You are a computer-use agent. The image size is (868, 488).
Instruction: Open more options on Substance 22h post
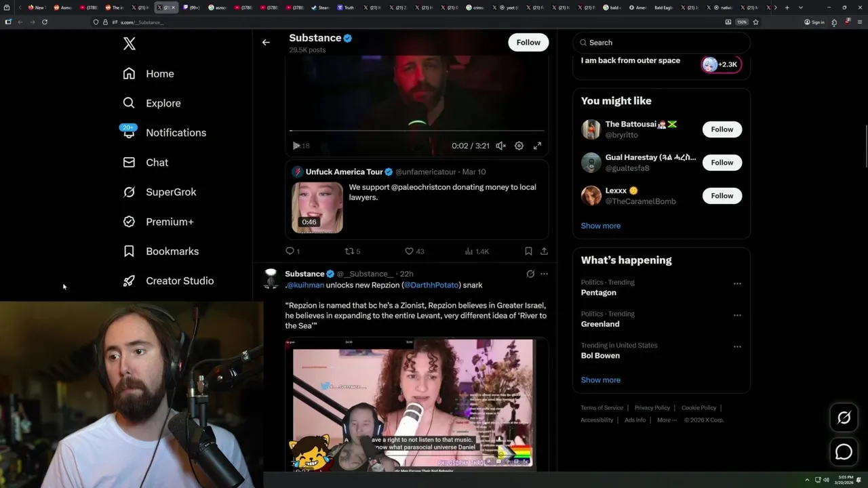point(544,274)
